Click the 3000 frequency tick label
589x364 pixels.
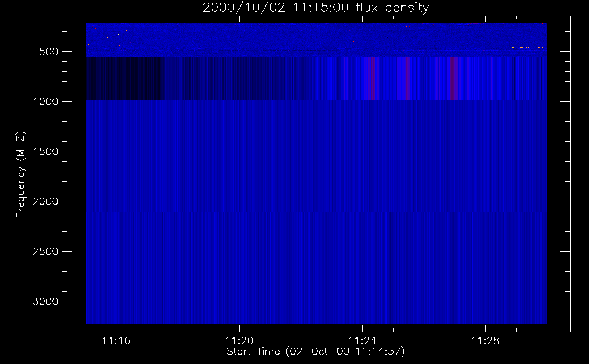46,301
